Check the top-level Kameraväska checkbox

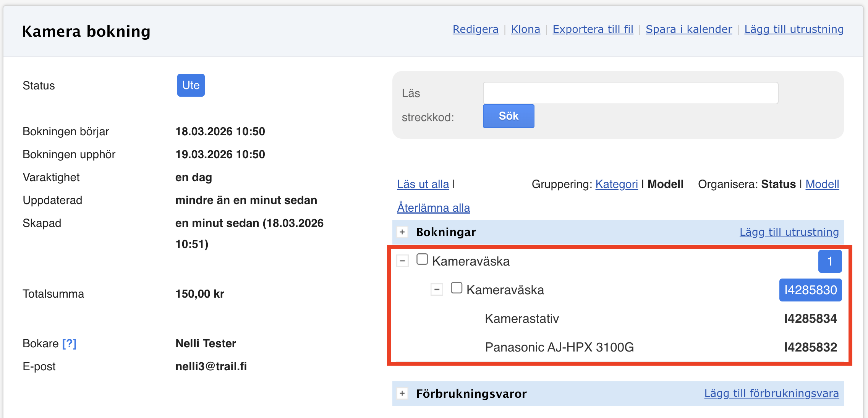tap(422, 259)
